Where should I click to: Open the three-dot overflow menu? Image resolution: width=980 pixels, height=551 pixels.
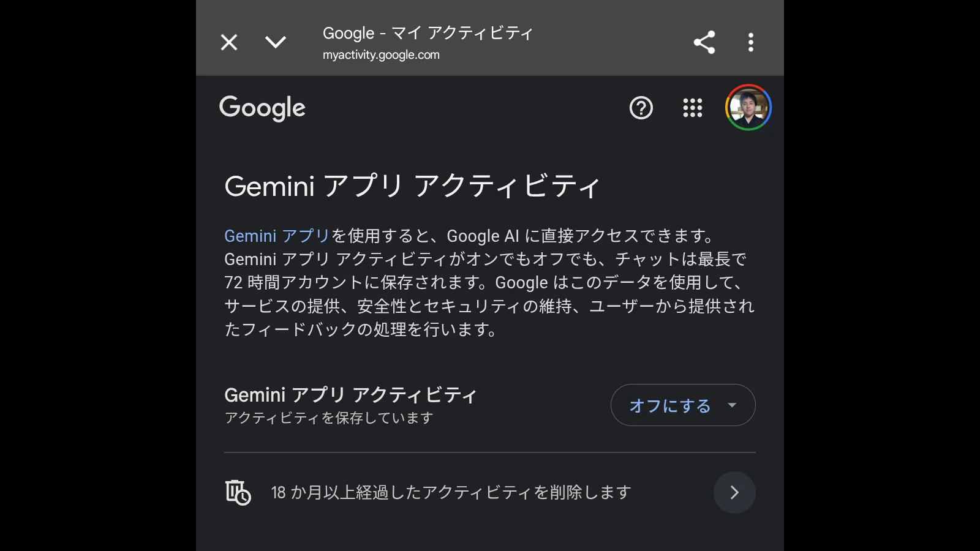pyautogui.click(x=751, y=42)
